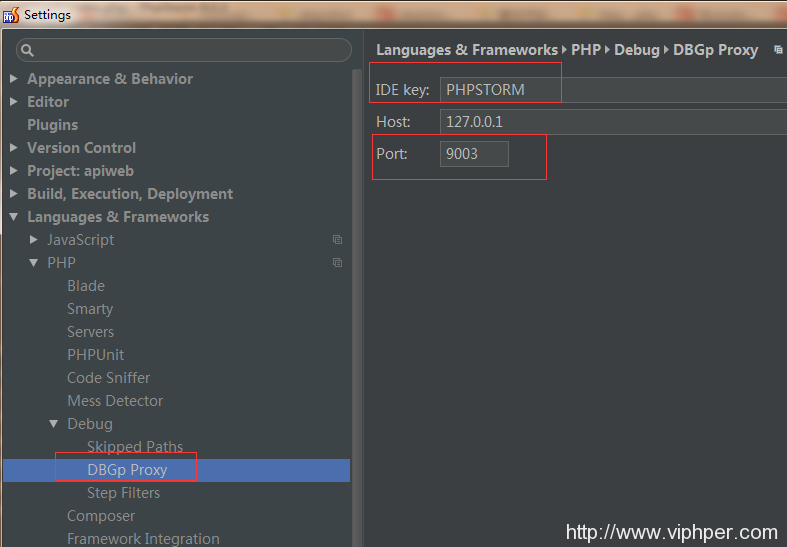Click DBGp Proxy in the breadcrumb
This screenshot has height=547, width=787.
[715, 50]
